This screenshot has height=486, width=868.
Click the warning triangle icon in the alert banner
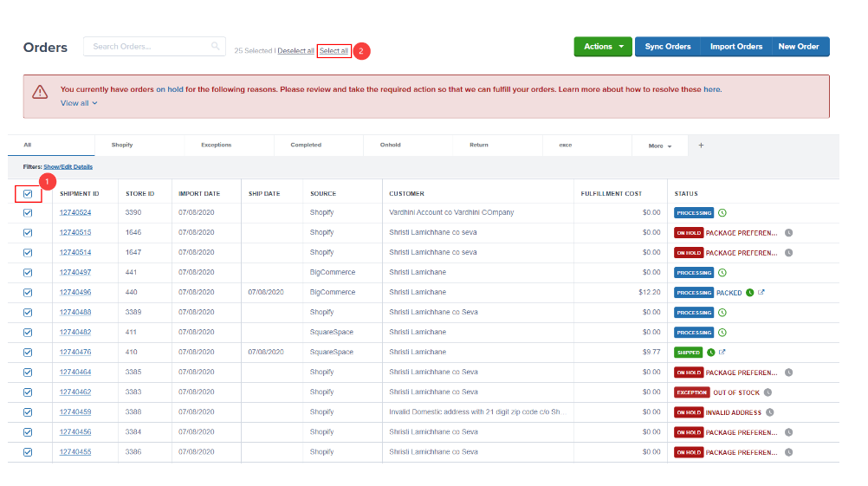click(x=40, y=92)
